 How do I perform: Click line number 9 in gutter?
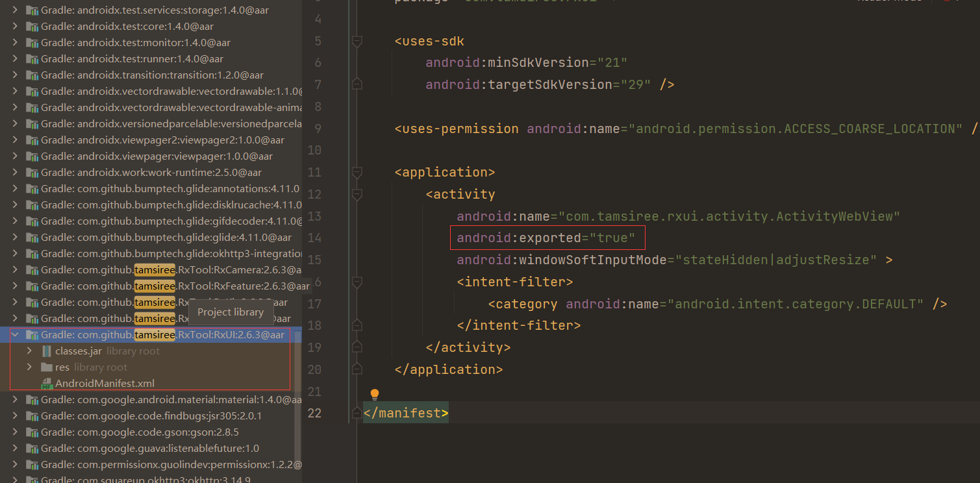(x=318, y=129)
